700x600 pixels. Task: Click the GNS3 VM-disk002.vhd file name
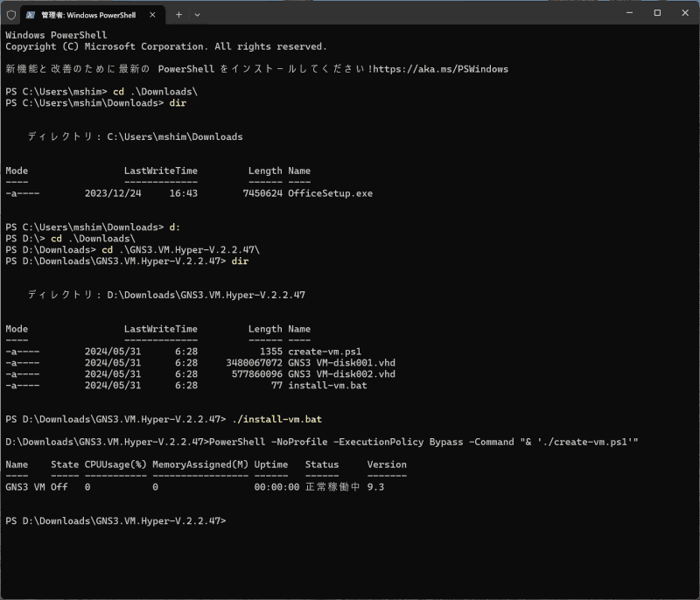(341, 373)
